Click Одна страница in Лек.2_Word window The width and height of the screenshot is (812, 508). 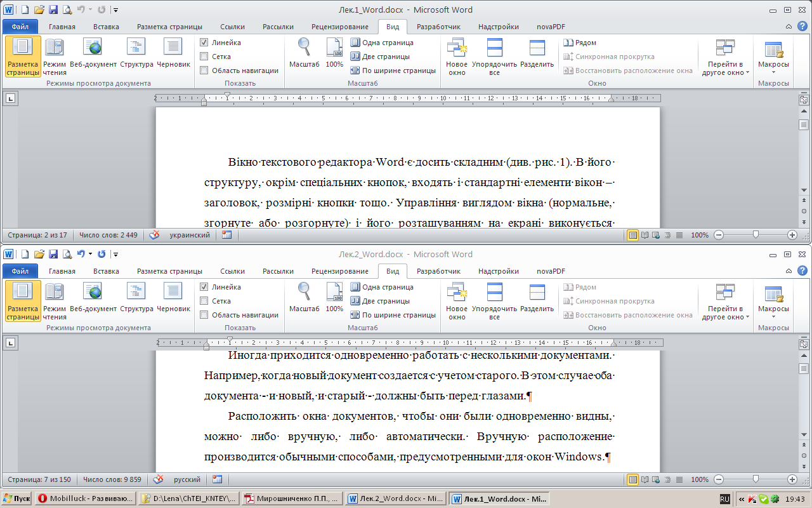coord(382,287)
